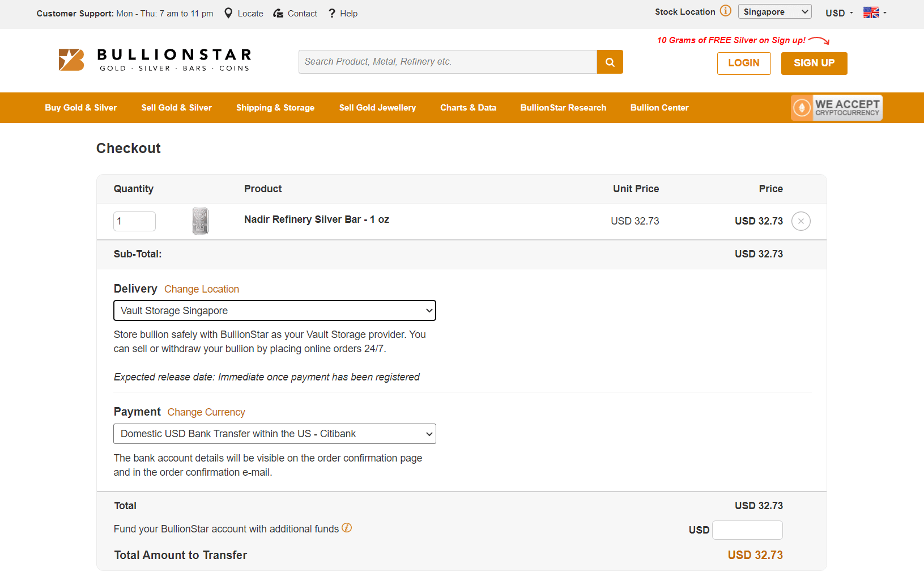Click the unit price USD 32.73

click(635, 221)
